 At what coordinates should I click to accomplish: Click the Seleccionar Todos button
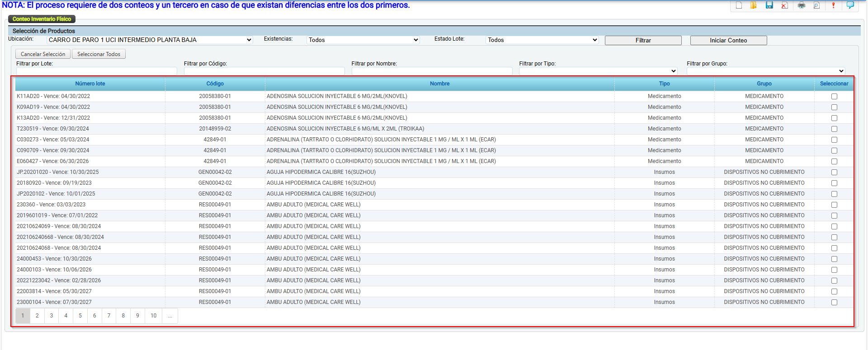tap(99, 54)
